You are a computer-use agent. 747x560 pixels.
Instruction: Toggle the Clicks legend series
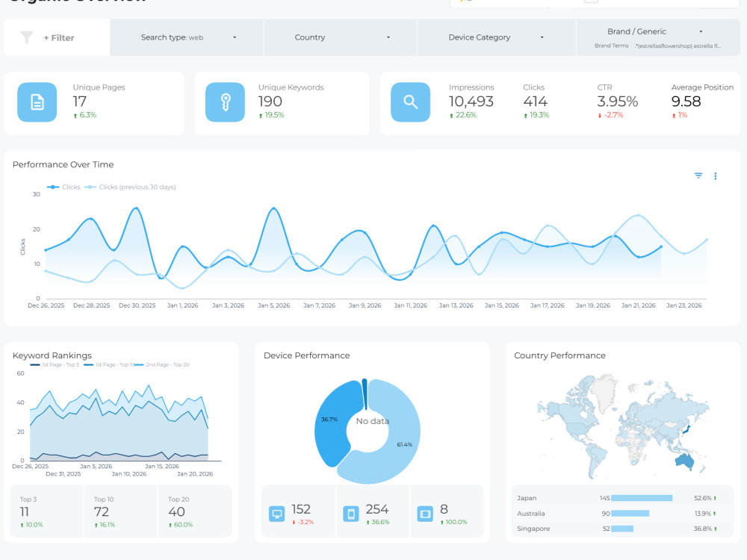[x=63, y=187]
